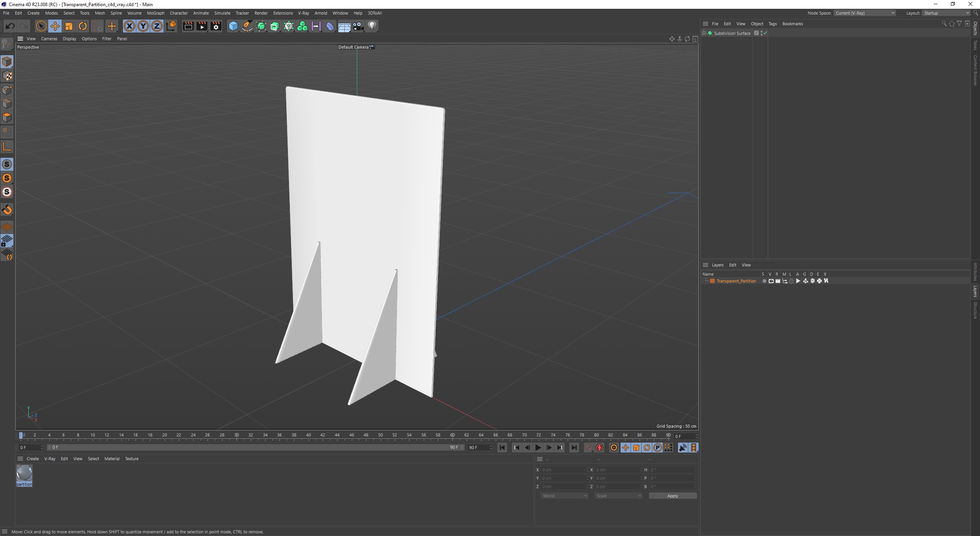The height and width of the screenshot is (536, 980).
Task: Expand the Subdivision Surface object tree
Action: click(704, 33)
